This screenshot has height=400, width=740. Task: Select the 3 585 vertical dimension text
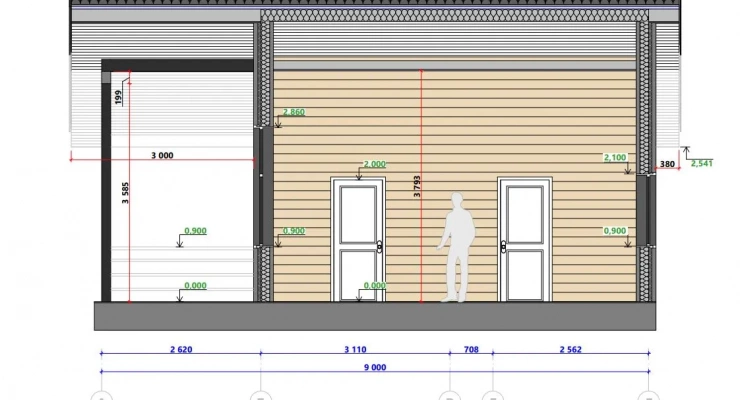(x=125, y=193)
